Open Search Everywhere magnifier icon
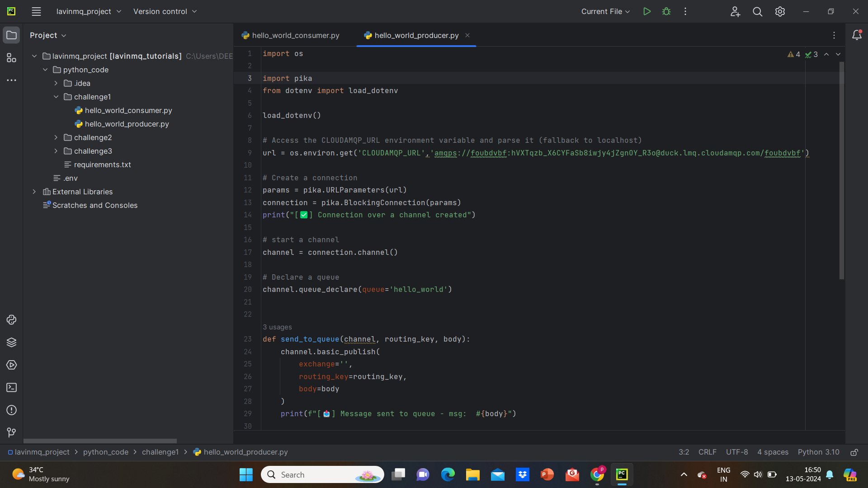This screenshot has height=488, width=868. coord(758,11)
